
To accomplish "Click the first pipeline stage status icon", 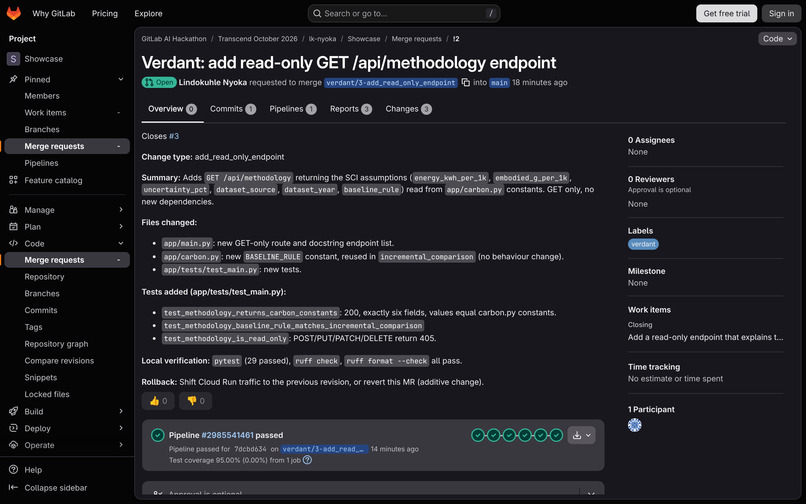I will [x=478, y=435].
